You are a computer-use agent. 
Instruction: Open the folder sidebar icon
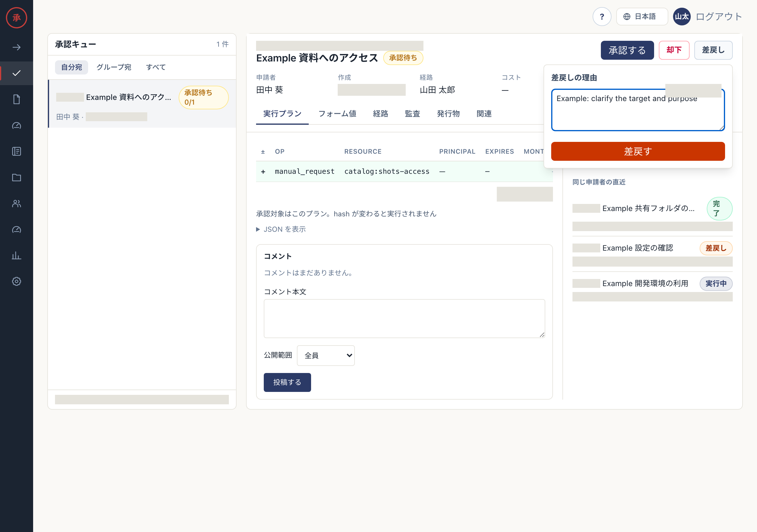[17, 177]
